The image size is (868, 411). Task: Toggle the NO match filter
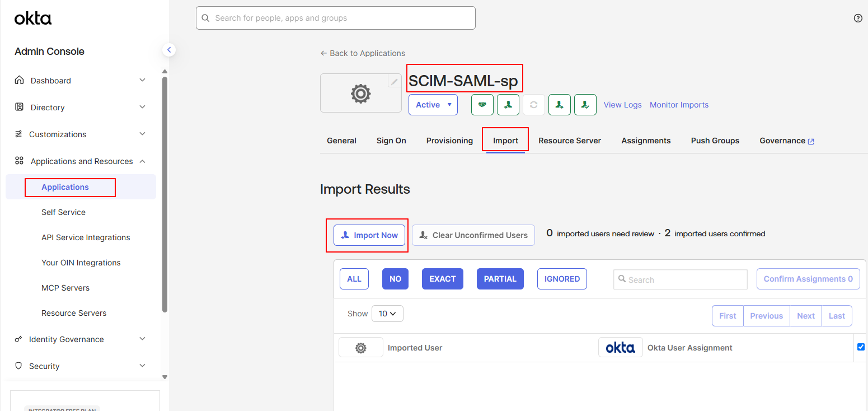pos(395,279)
